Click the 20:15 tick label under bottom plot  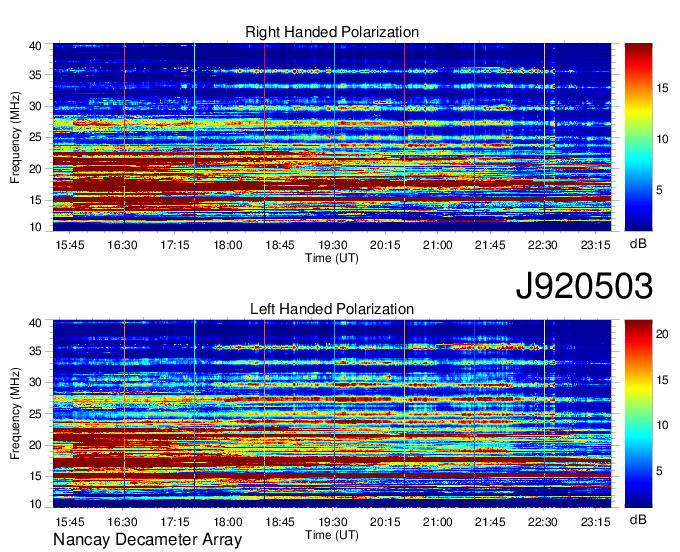pyautogui.click(x=385, y=522)
